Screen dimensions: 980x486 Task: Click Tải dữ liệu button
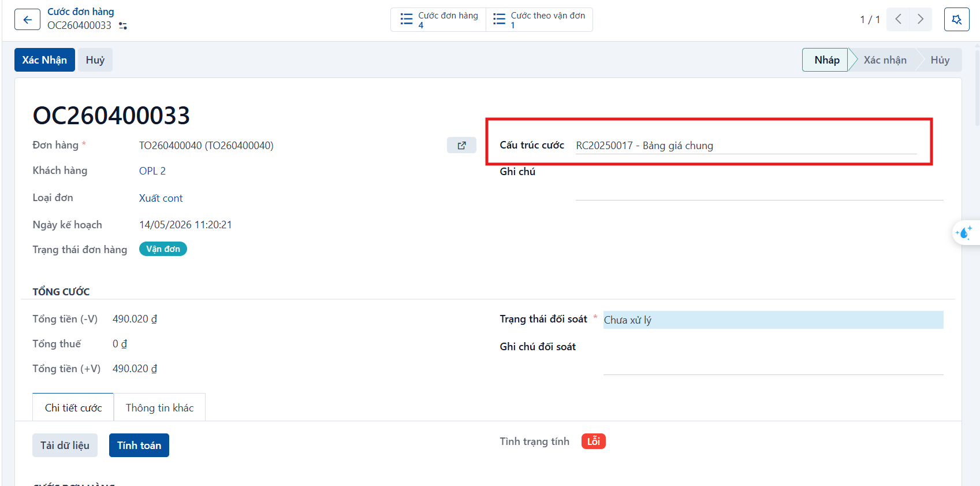pos(65,446)
